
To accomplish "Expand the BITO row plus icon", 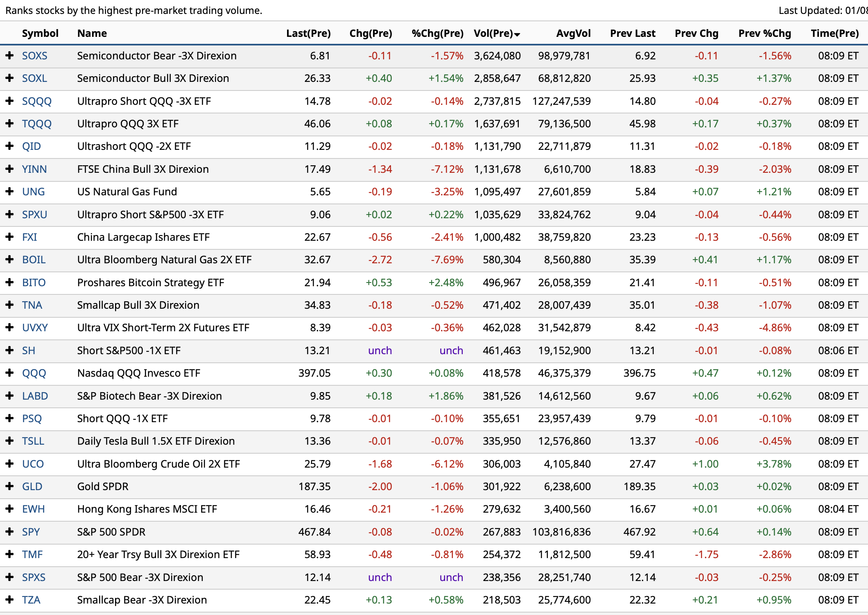I will click(x=9, y=282).
